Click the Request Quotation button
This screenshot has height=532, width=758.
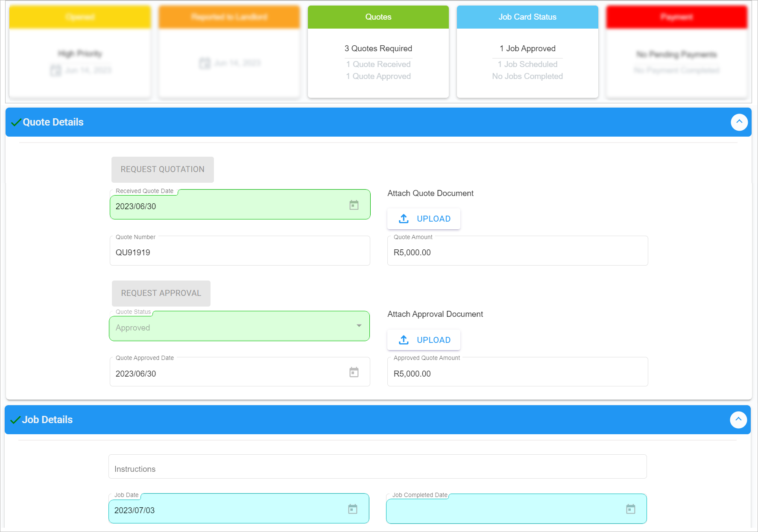[x=163, y=170]
